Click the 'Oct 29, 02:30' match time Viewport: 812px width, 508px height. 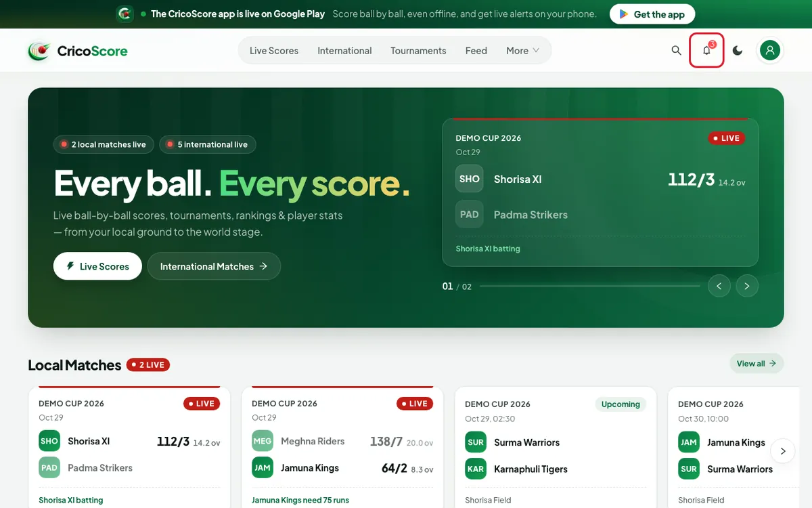coord(490,419)
